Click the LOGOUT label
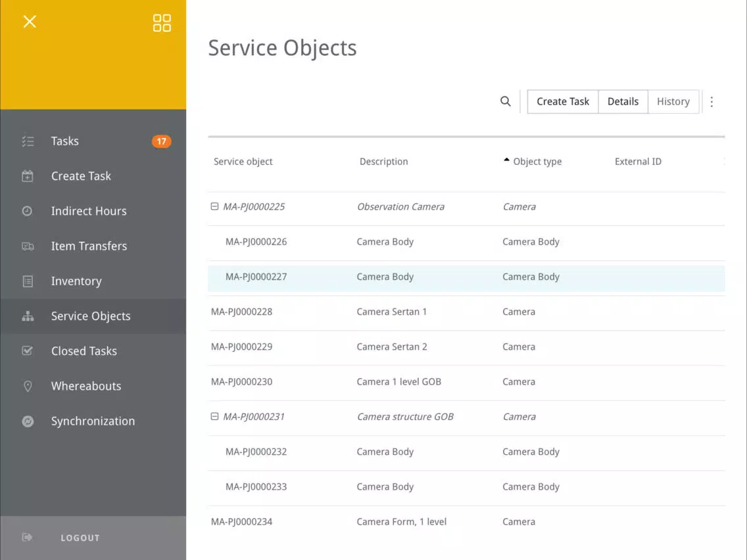This screenshot has width=747, height=560. (80, 538)
